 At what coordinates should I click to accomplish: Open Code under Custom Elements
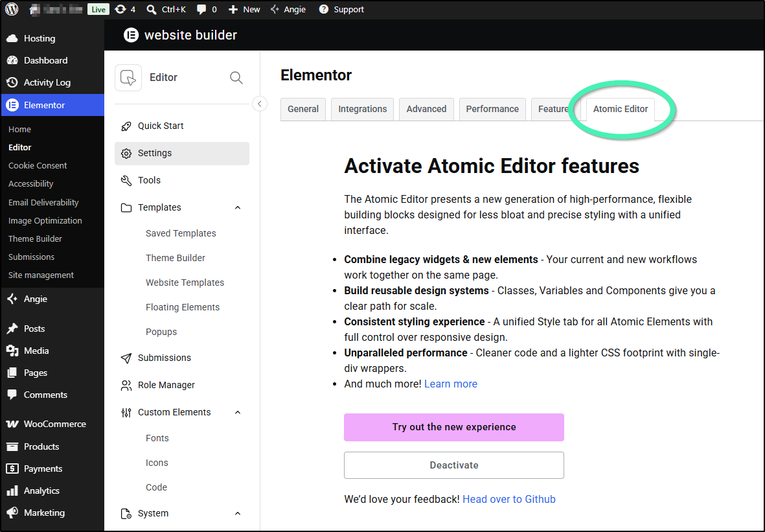(156, 487)
